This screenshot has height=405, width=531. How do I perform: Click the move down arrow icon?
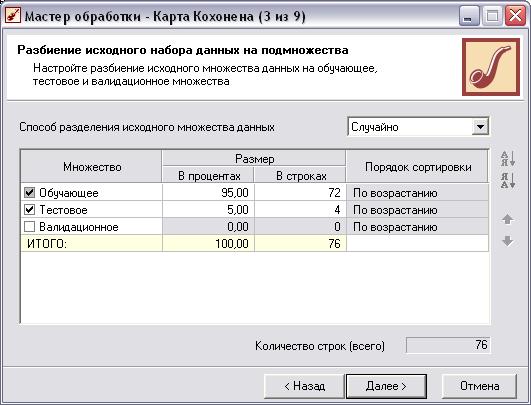pyautogui.click(x=507, y=241)
